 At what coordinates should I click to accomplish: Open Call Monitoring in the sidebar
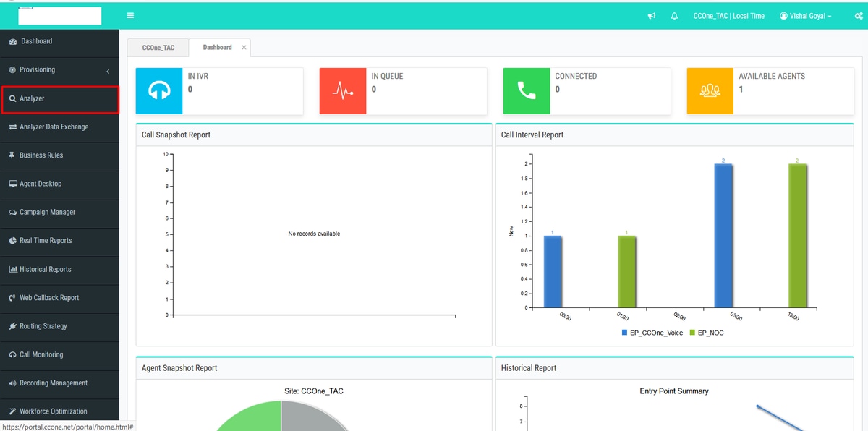click(x=59, y=355)
